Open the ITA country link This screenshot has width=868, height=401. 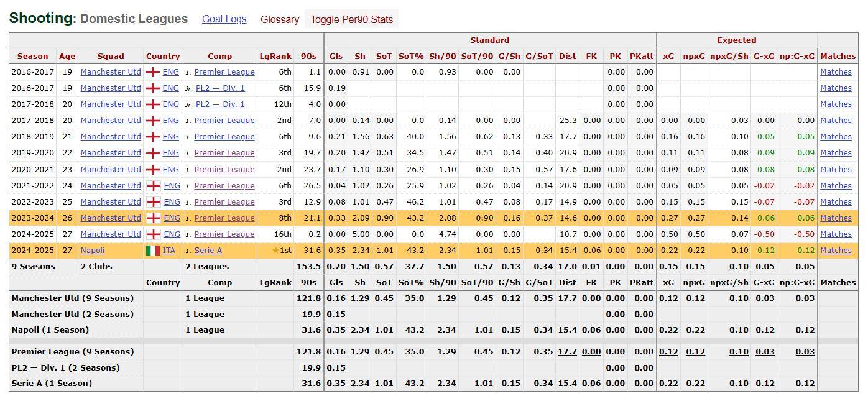tap(169, 250)
